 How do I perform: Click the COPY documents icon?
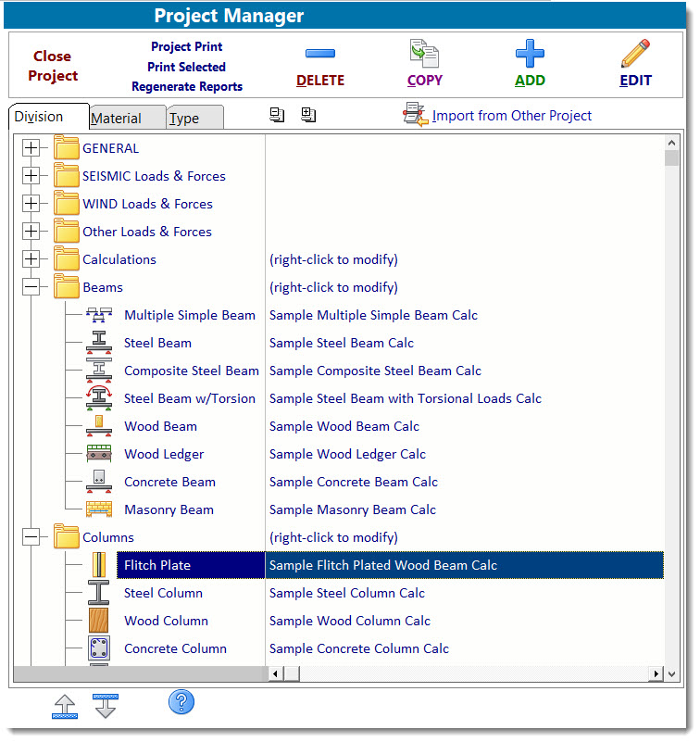tap(424, 54)
